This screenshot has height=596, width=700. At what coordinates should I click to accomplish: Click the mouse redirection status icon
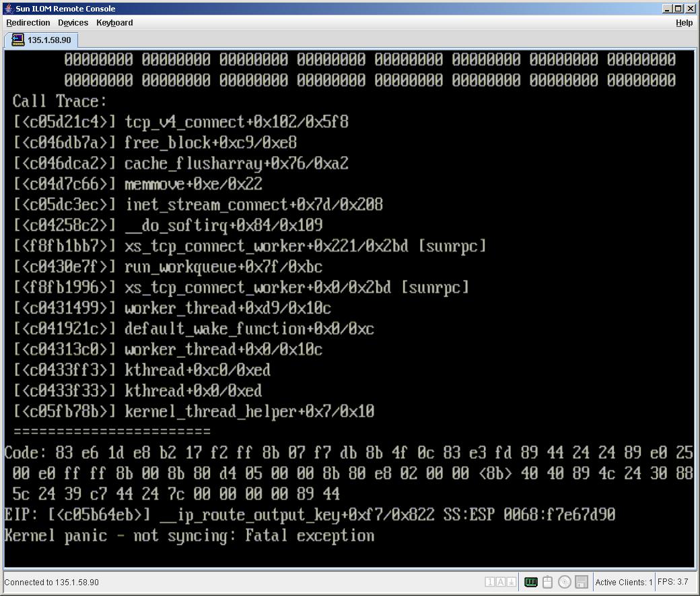coord(548,582)
